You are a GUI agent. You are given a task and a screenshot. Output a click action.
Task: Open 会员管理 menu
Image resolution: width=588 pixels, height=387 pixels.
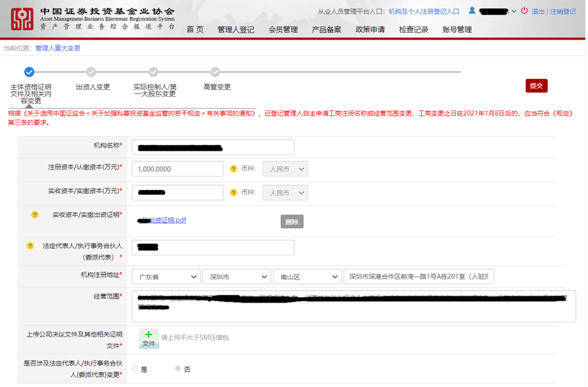pyautogui.click(x=283, y=30)
